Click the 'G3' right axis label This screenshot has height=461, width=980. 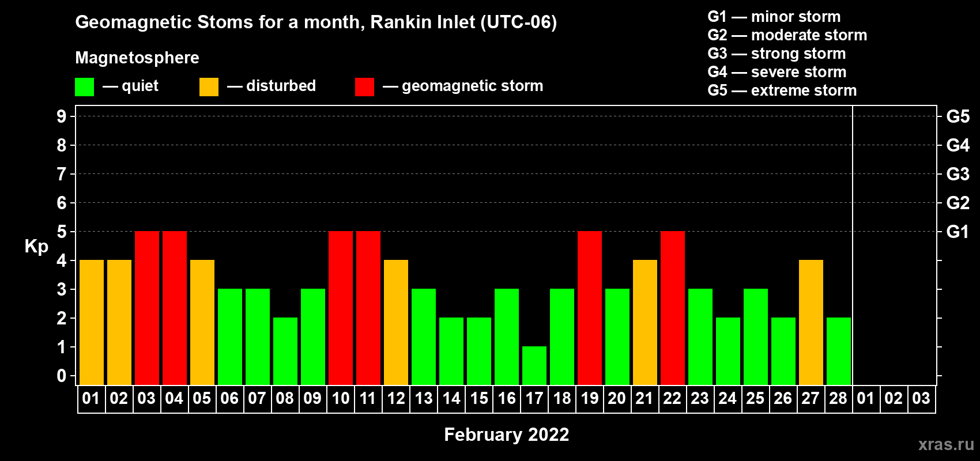pyautogui.click(x=958, y=174)
